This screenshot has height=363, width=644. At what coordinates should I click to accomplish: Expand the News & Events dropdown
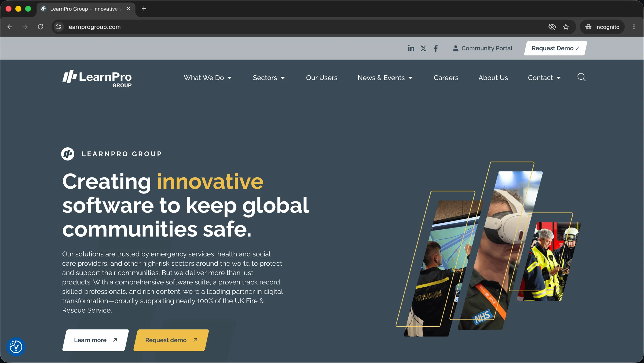click(385, 78)
